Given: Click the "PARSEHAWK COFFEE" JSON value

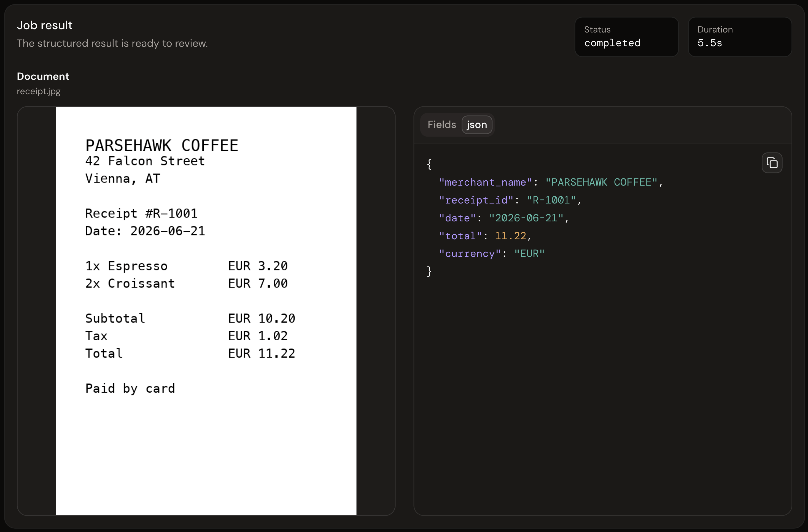Looking at the screenshot, I should 601,182.
